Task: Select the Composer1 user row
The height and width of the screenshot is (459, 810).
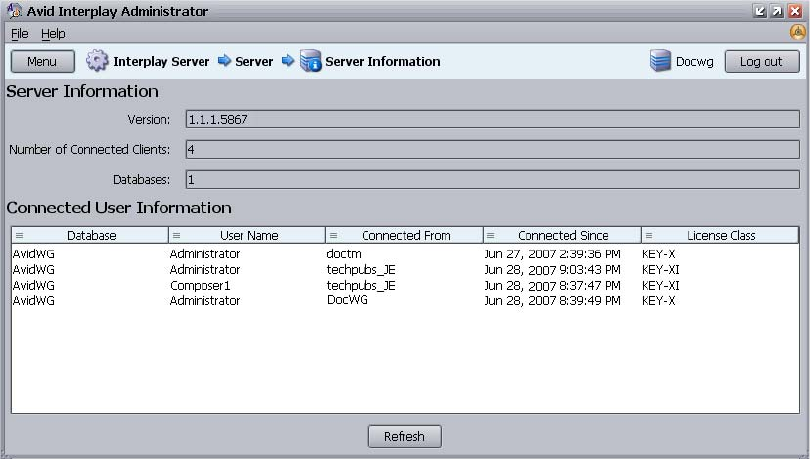Action: pyautogui.click(x=406, y=286)
